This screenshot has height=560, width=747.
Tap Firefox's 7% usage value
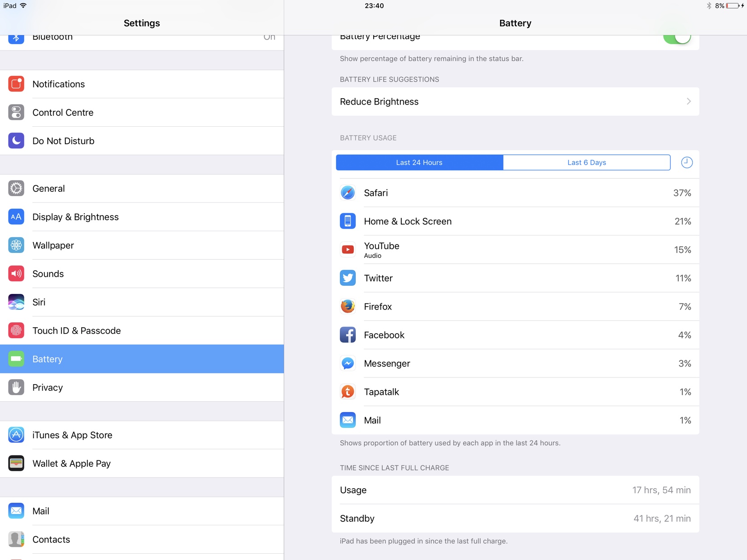click(685, 307)
